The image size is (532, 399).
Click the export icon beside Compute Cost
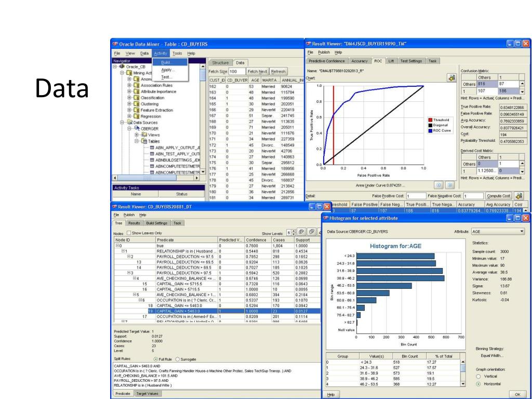tap(518, 196)
